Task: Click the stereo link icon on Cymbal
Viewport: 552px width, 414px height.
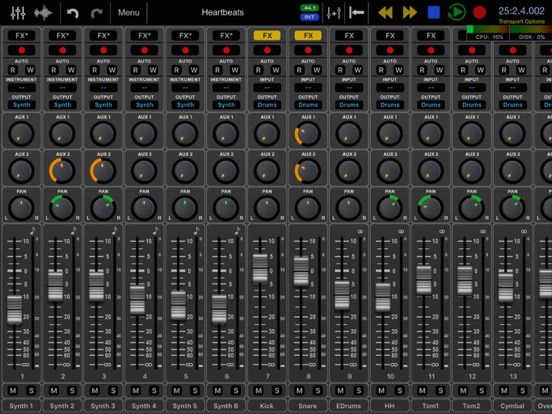Action: 524,231
